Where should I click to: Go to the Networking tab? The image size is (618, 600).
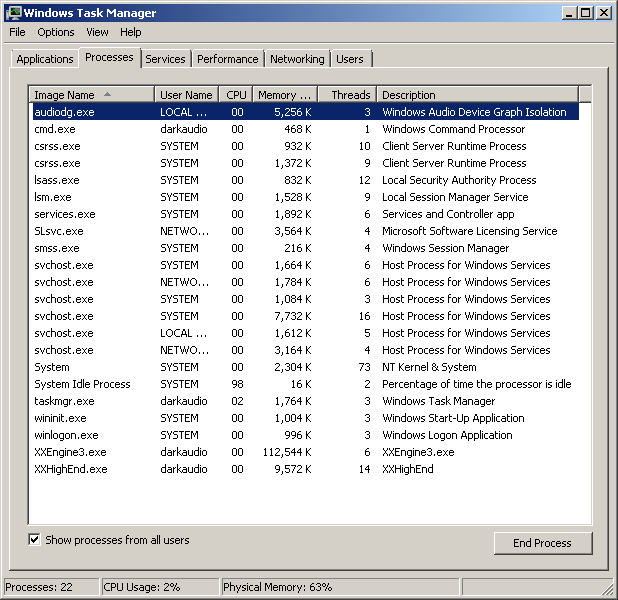297,59
